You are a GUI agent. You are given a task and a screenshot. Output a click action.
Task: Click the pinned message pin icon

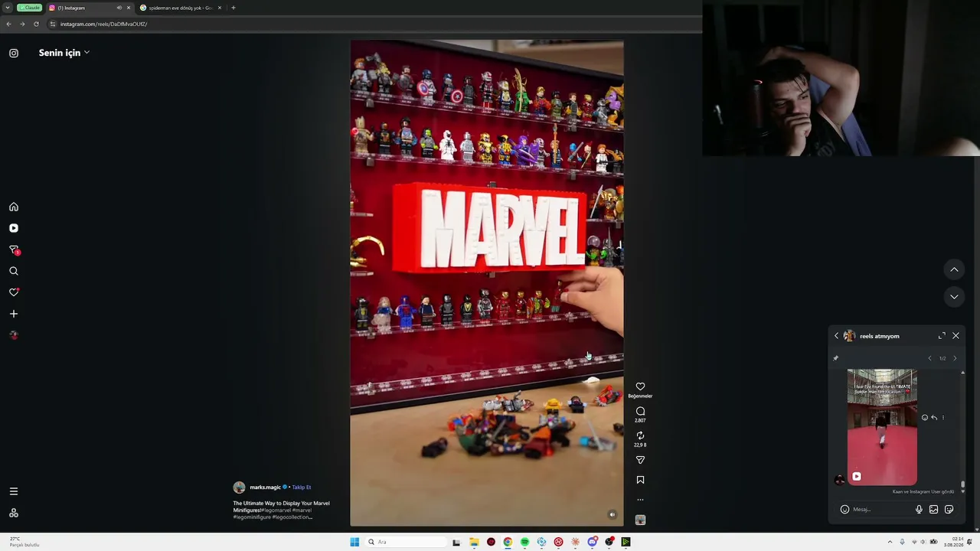coord(836,357)
